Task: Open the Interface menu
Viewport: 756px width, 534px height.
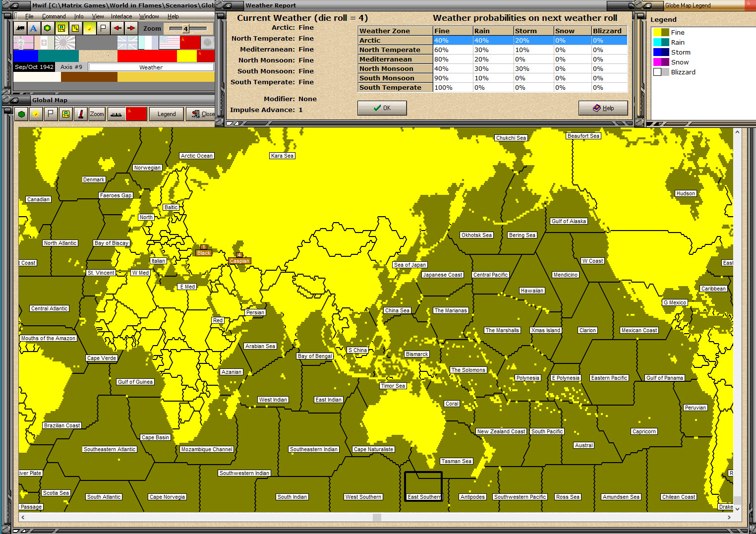Action: [x=121, y=16]
